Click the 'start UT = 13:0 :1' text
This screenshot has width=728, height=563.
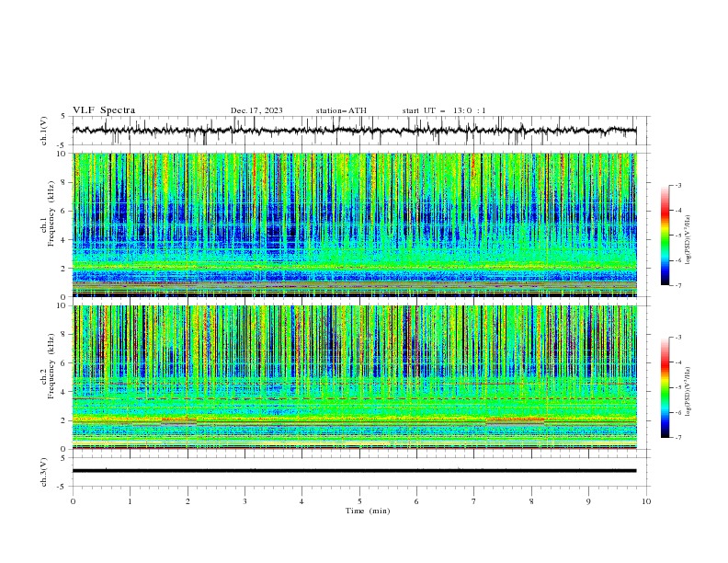[x=444, y=110]
